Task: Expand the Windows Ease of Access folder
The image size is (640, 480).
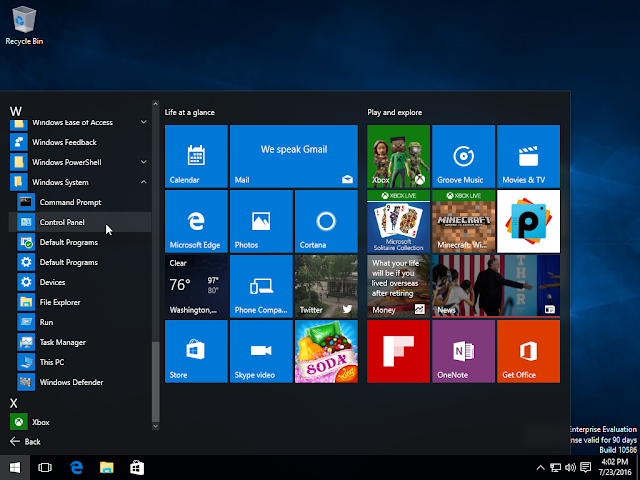Action: 80,122
